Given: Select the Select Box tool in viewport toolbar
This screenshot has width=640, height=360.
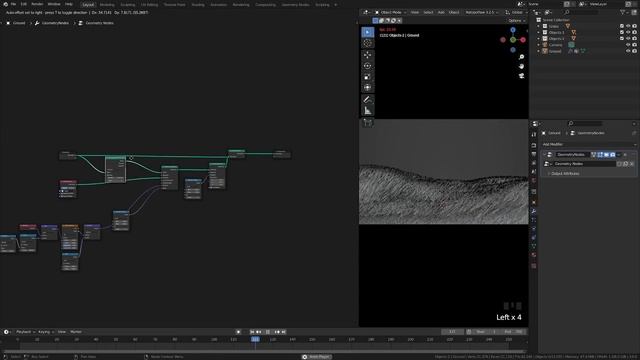Looking at the screenshot, I should click(367, 32).
